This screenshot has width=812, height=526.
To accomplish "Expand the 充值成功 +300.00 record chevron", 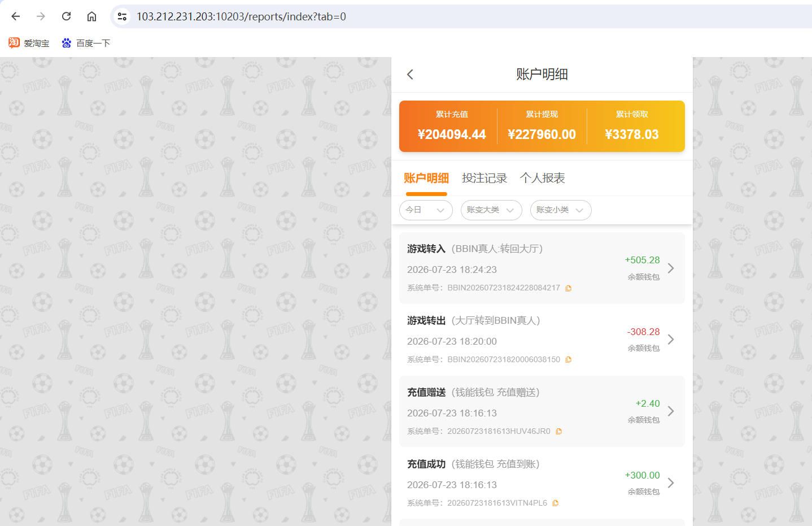I will pos(671,482).
